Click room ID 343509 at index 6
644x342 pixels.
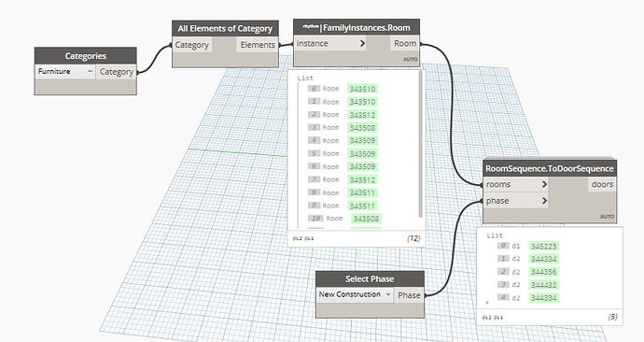click(362, 166)
